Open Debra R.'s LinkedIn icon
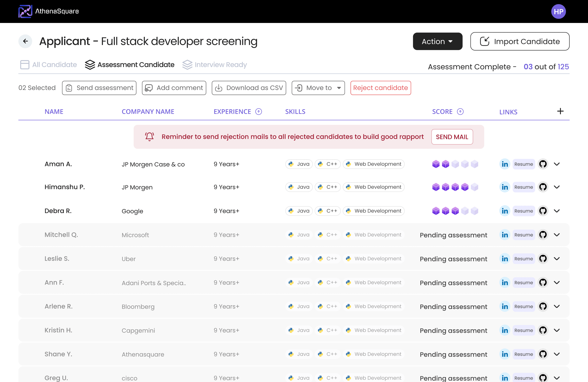The height and width of the screenshot is (382, 588). coord(505,211)
